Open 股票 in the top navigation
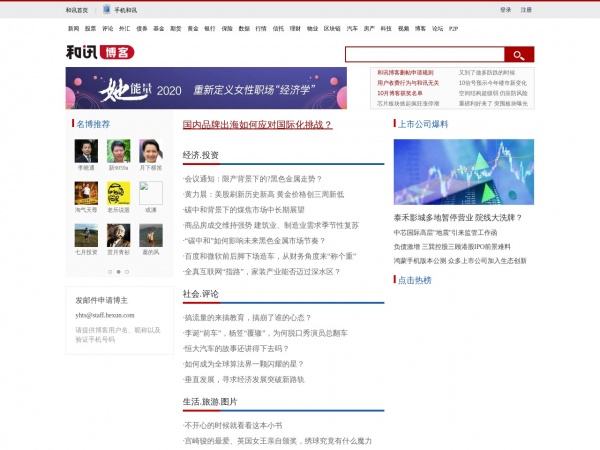This screenshot has width=600, height=450. 90,29
